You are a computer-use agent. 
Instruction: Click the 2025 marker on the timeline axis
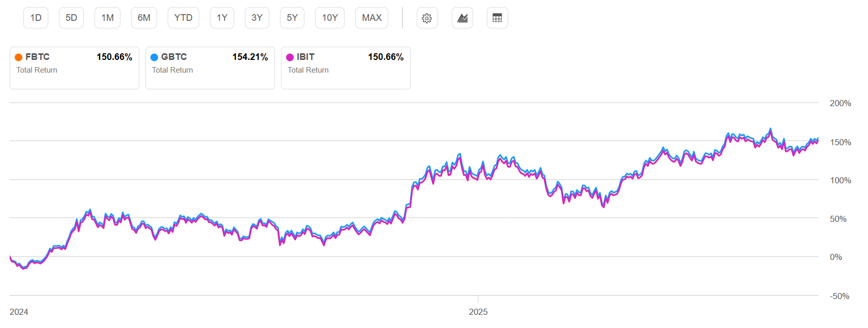point(478,312)
